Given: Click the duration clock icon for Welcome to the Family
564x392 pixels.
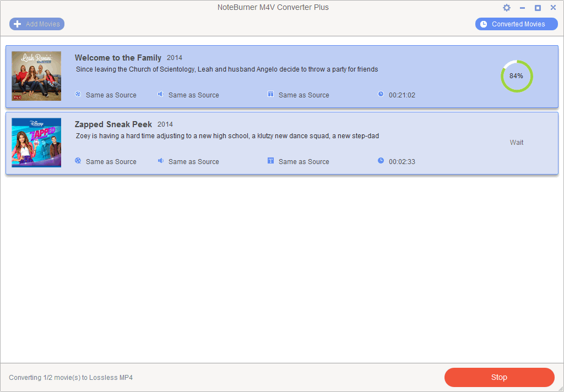Looking at the screenshot, I should click(x=381, y=94).
